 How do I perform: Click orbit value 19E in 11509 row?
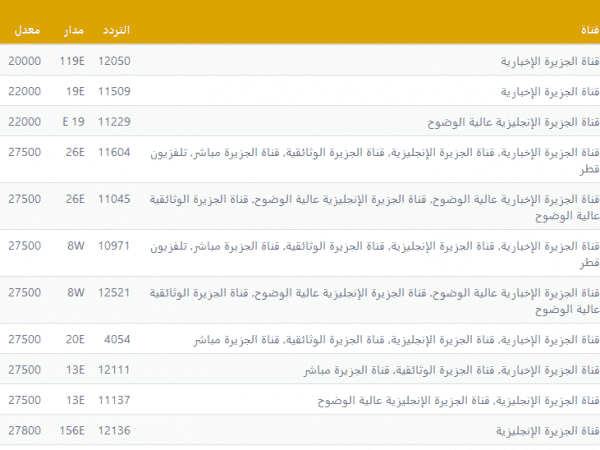(x=75, y=91)
